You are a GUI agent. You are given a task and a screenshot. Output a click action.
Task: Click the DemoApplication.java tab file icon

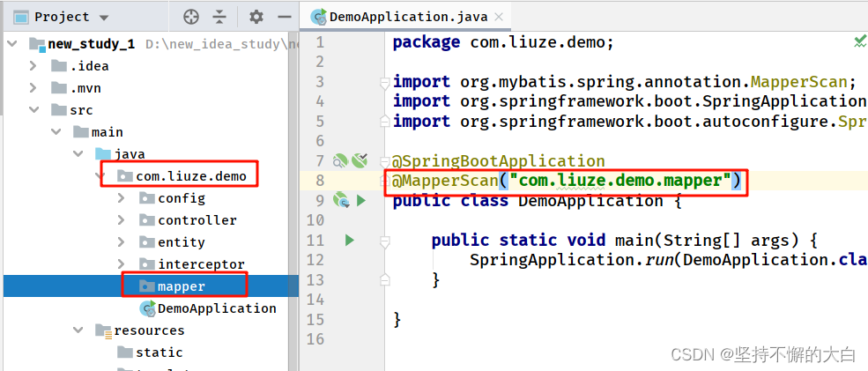(319, 17)
